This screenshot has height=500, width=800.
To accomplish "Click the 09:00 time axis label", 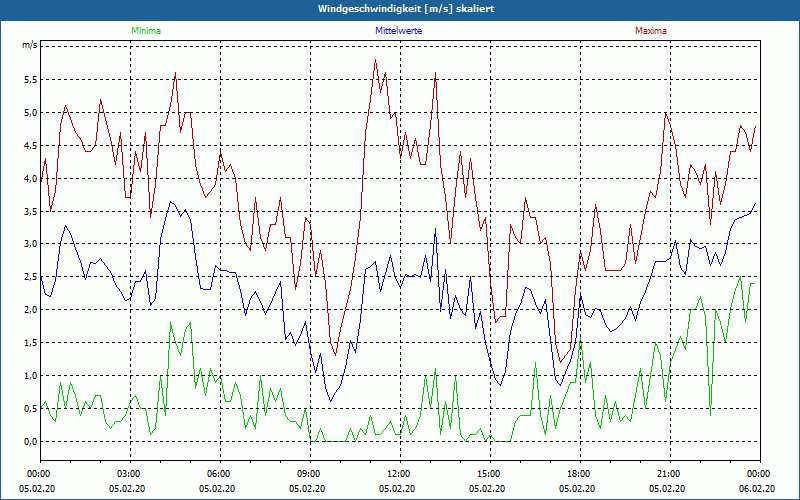I will [x=310, y=473].
